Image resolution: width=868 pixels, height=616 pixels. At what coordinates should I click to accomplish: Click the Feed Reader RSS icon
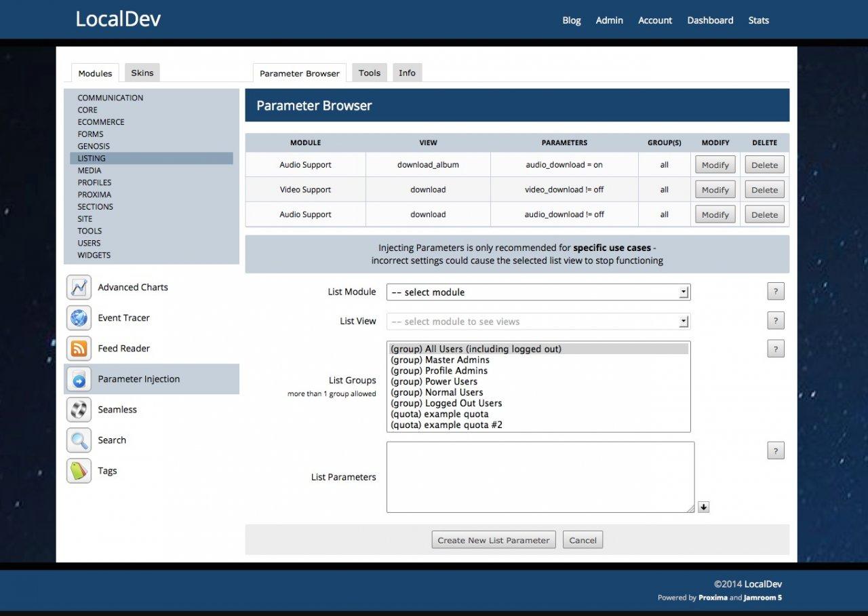click(79, 349)
